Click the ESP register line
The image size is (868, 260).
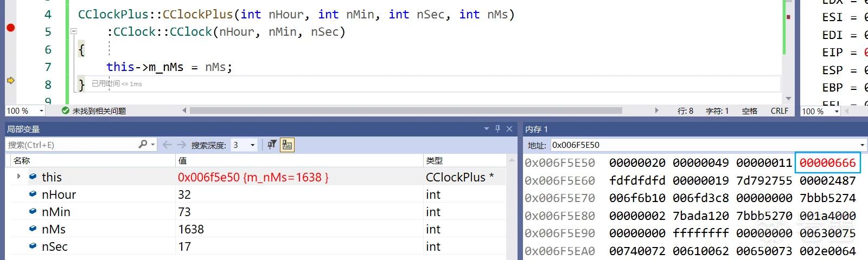pyautogui.click(x=845, y=70)
